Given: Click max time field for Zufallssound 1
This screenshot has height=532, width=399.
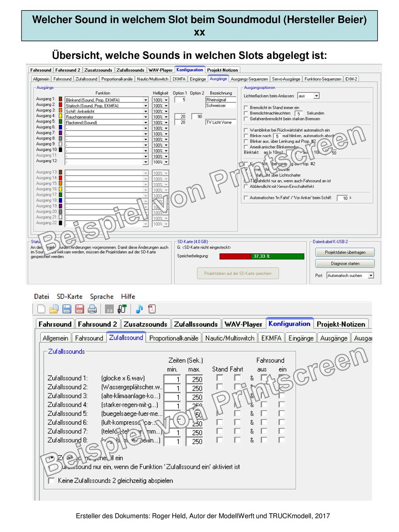Looking at the screenshot, I should (194, 379).
